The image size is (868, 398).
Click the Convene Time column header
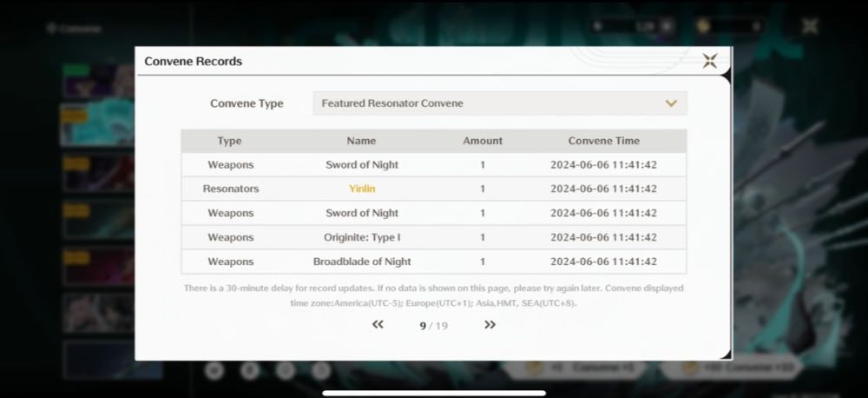click(603, 141)
